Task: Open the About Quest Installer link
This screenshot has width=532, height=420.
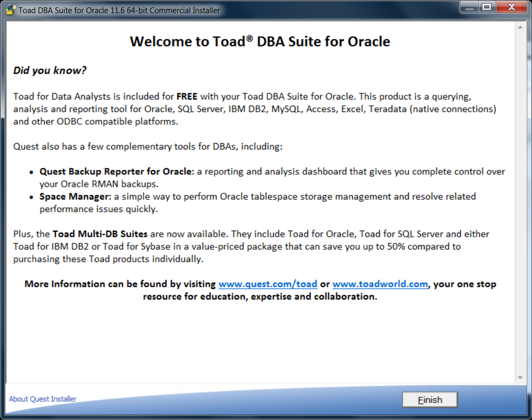Action: point(43,399)
